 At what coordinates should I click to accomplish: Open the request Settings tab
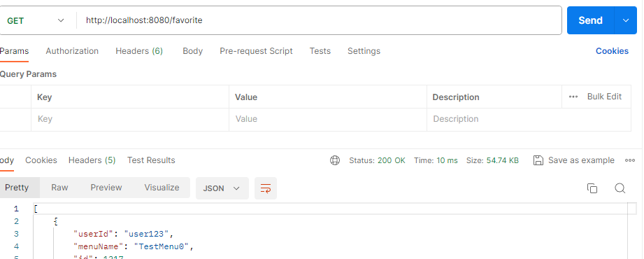pyautogui.click(x=364, y=51)
